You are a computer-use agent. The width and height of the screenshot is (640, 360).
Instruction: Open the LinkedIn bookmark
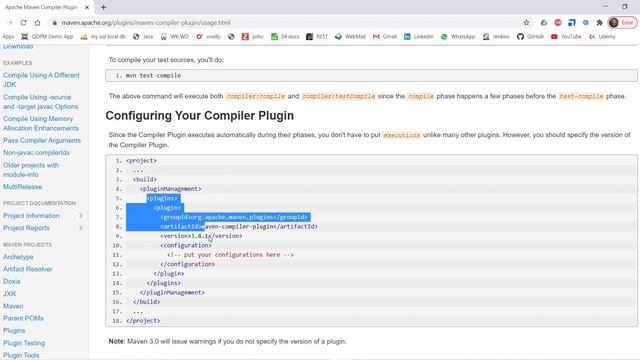click(419, 36)
